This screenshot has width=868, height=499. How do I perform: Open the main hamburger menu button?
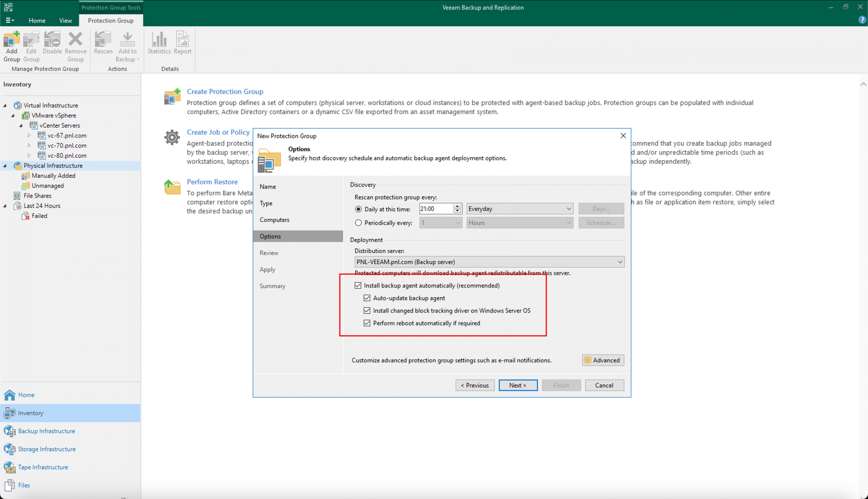coord(9,21)
